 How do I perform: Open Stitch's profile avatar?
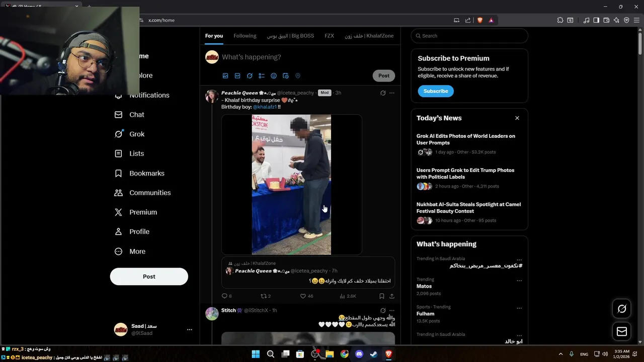tap(212, 314)
